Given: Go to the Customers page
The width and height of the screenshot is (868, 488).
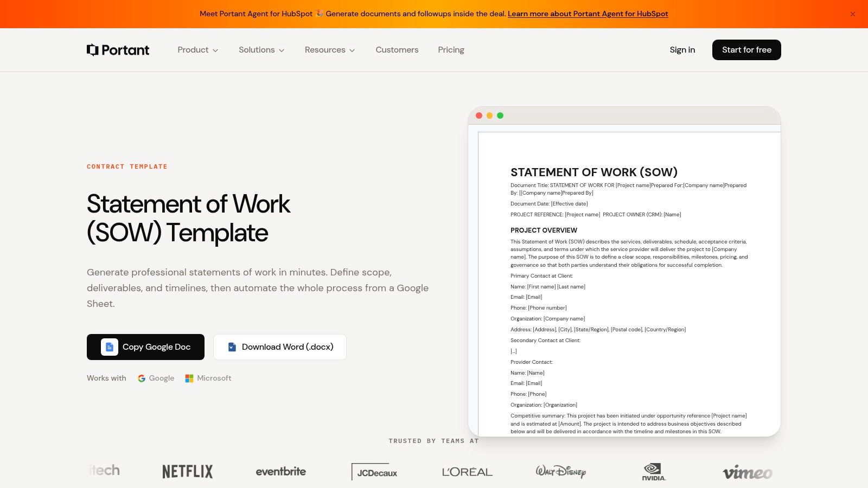Looking at the screenshot, I should pos(397,50).
